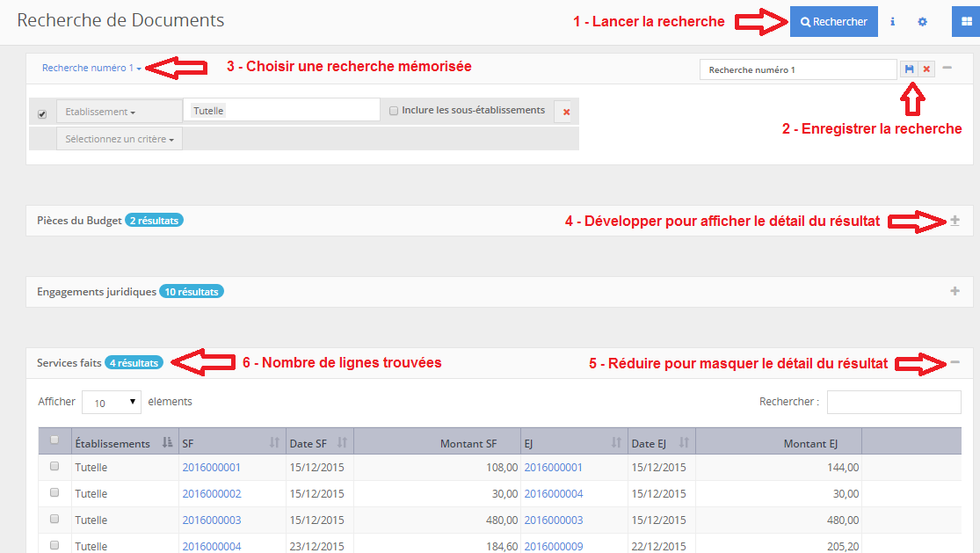Open the Recherche numéro 1 dropdown
The width and height of the screenshot is (980, 553).
click(91, 68)
